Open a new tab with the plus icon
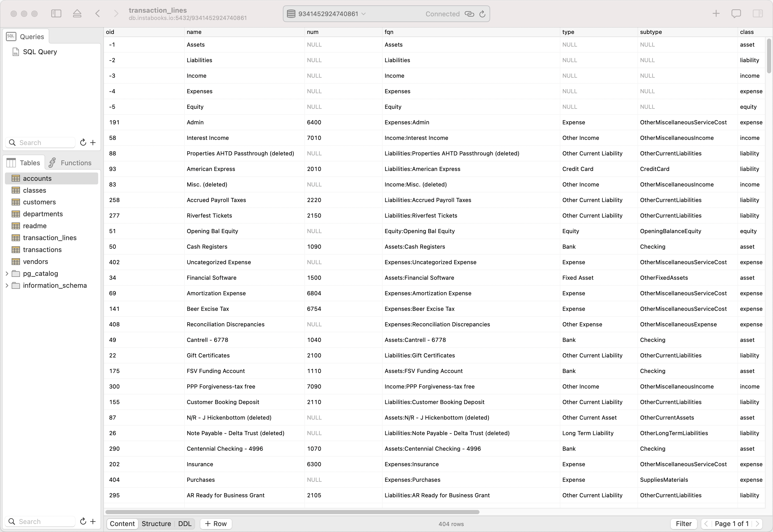The height and width of the screenshot is (532, 773). pos(716,14)
